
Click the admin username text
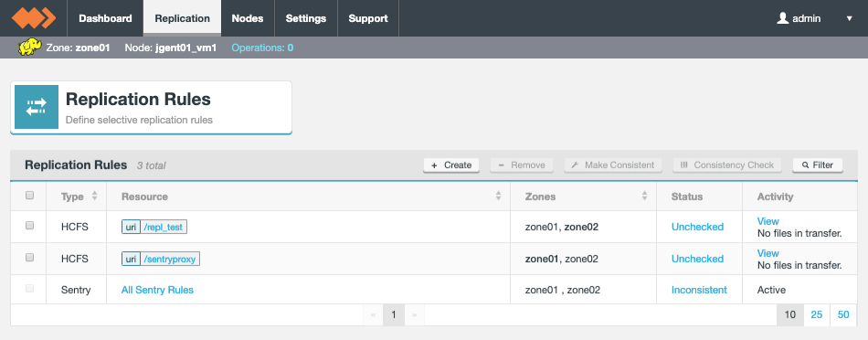807,18
